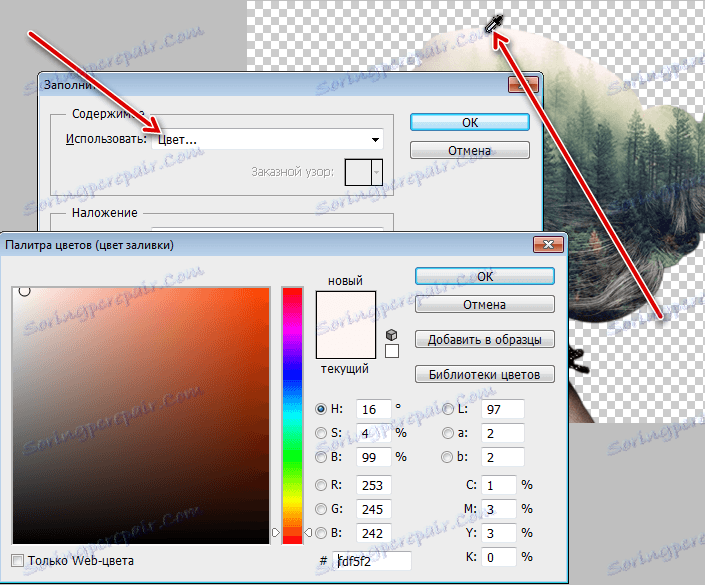The image size is (705, 585).
Task: Select the H hue radio button
Action: pos(321,409)
